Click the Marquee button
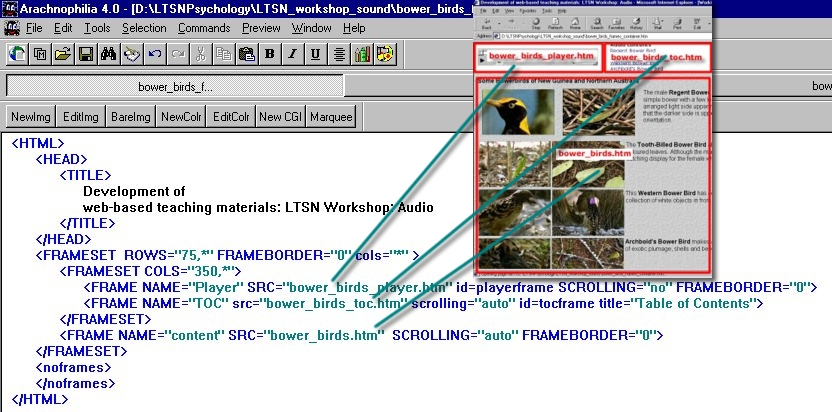This screenshot has width=832, height=412. coord(331,117)
